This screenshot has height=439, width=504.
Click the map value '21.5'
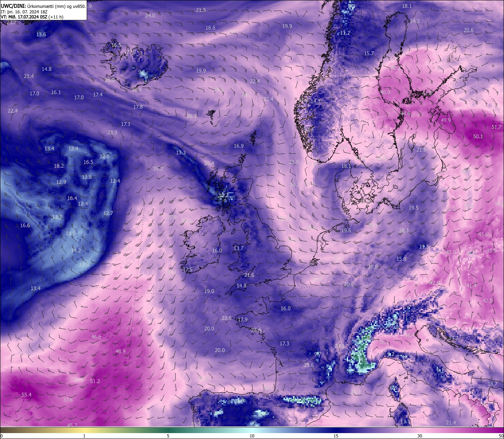(201, 10)
